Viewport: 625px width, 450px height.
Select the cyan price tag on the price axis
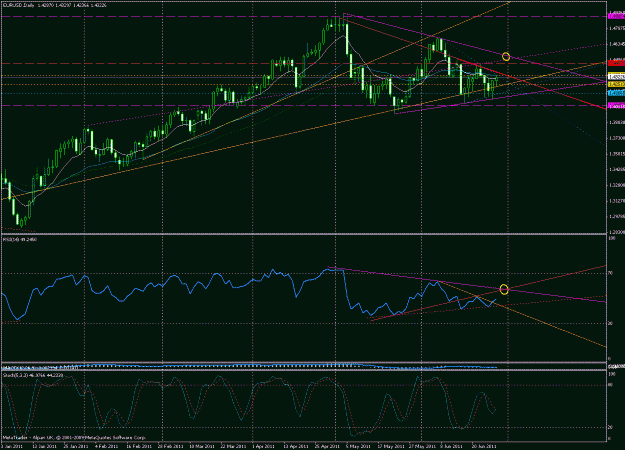point(616,93)
